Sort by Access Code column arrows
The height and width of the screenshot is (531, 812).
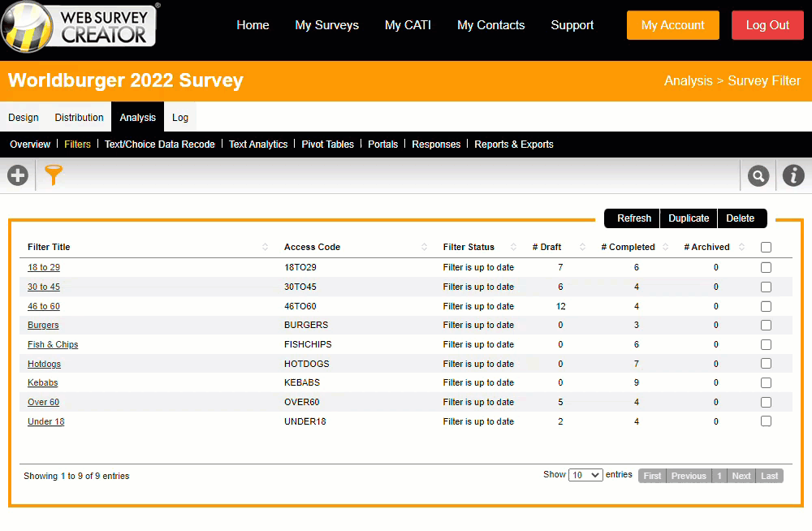pyautogui.click(x=425, y=248)
